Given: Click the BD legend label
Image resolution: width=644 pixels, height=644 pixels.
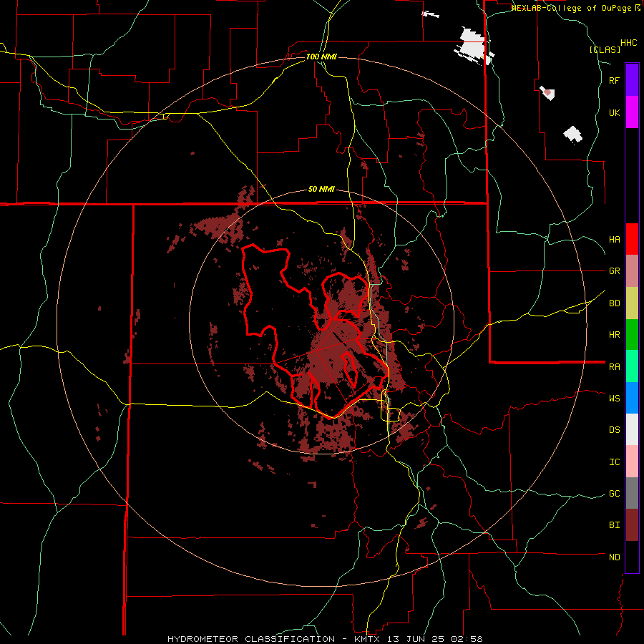Looking at the screenshot, I should 615,303.
